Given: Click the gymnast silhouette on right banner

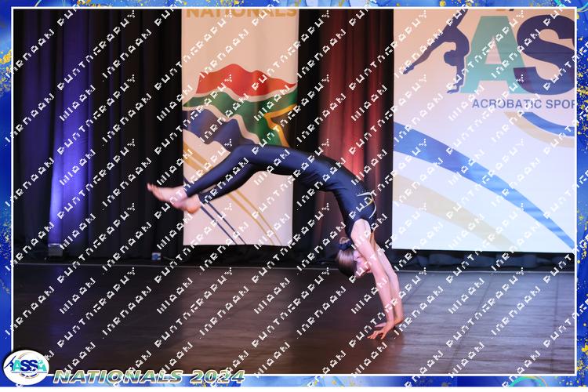Looking at the screenshot, I should click(445, 49).
